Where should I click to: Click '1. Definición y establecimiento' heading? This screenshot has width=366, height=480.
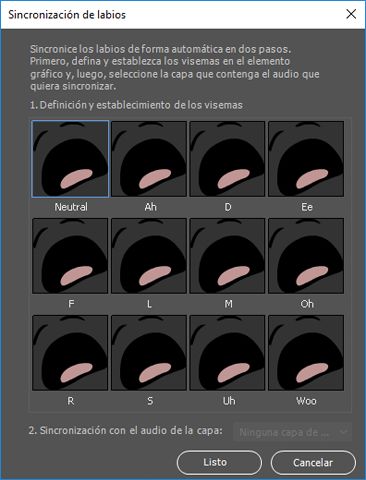tap(136, 105)
